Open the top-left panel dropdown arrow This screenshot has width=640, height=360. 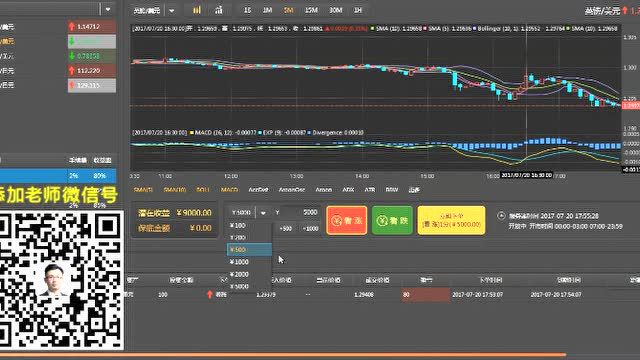108,9
